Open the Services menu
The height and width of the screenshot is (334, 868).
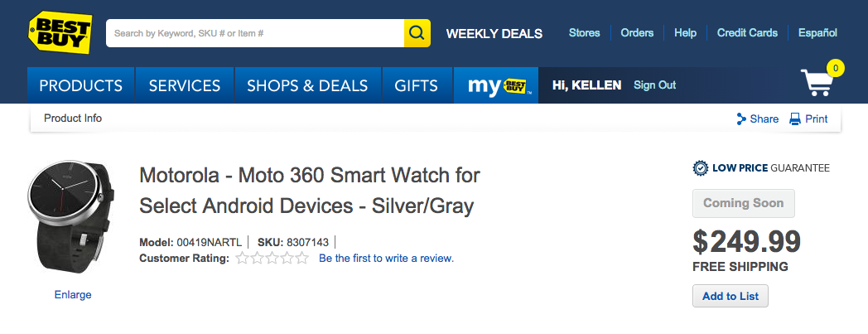coord(185,85)
